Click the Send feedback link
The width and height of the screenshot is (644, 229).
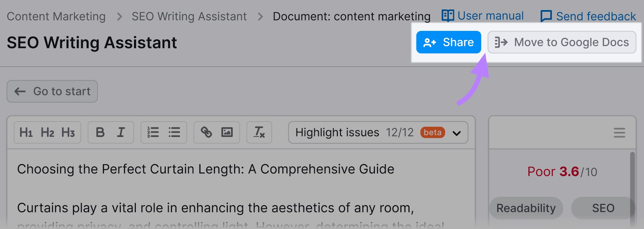(x=588, y=17)
